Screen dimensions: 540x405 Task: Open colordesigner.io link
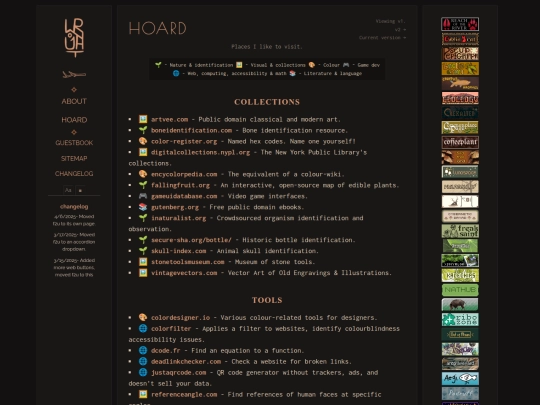tap(180, 318)
